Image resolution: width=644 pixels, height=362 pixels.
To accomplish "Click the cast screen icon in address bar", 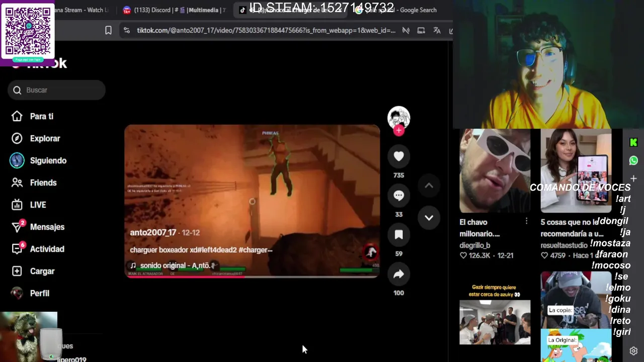I will pyautogui.click(x=421, y=31).
